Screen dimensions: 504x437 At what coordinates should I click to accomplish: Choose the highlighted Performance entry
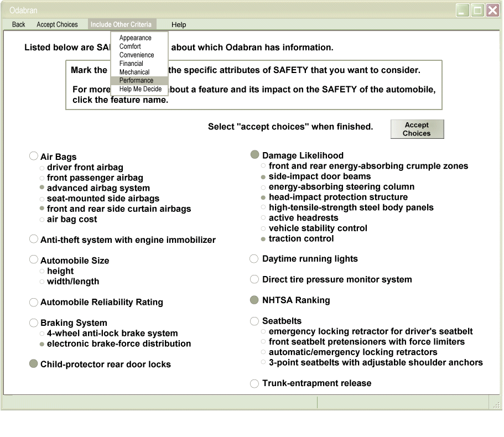click(139, 80)
